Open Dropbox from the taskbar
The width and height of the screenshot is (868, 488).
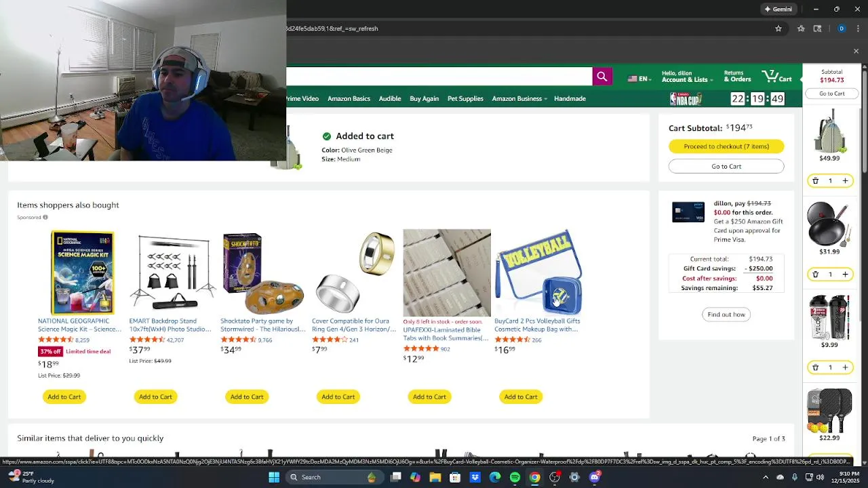pyautogui.click(x=475, y=477)
